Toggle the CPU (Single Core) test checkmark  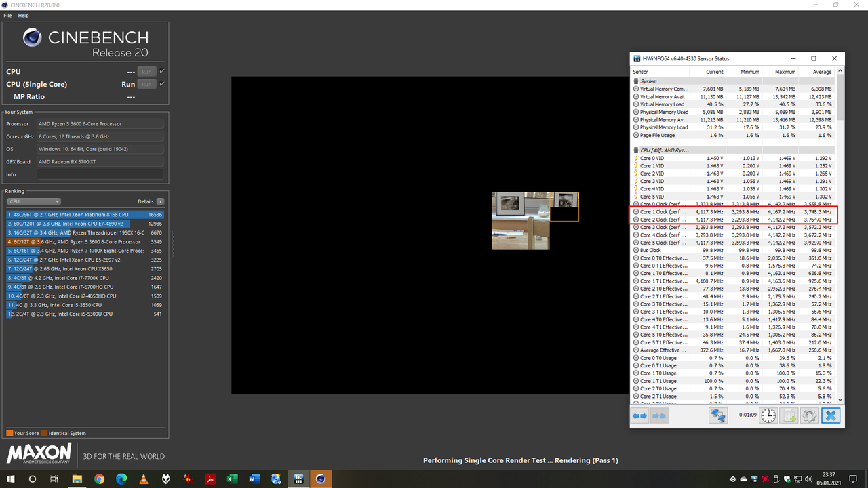point(162,84)
